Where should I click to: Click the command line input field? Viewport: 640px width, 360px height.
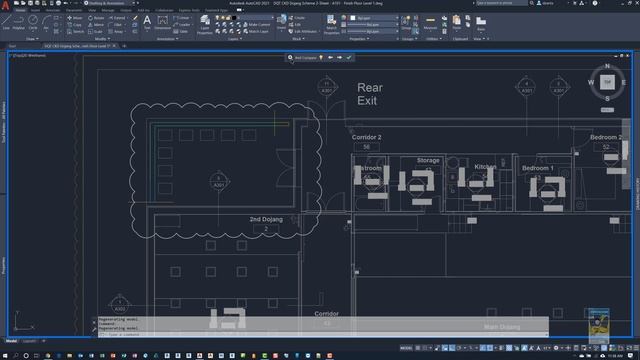pyautogui.click(x=323, y=335)
